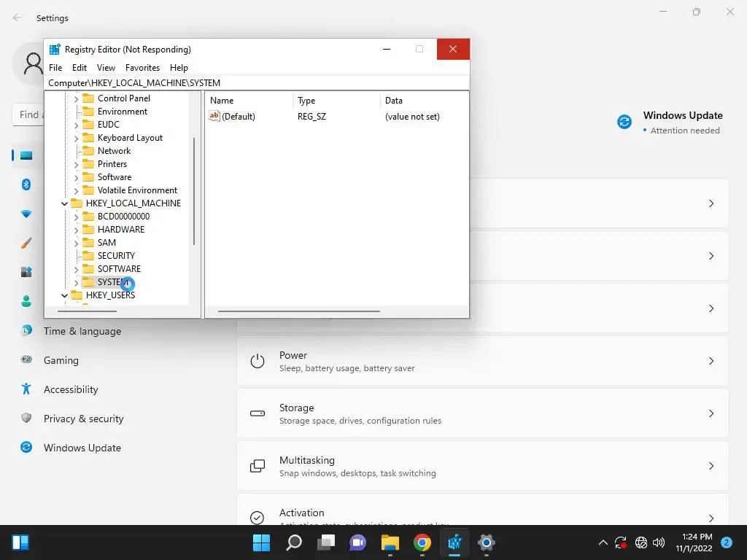
Task: Click the (value not set) data cell
Action: [x=412, y=117]
